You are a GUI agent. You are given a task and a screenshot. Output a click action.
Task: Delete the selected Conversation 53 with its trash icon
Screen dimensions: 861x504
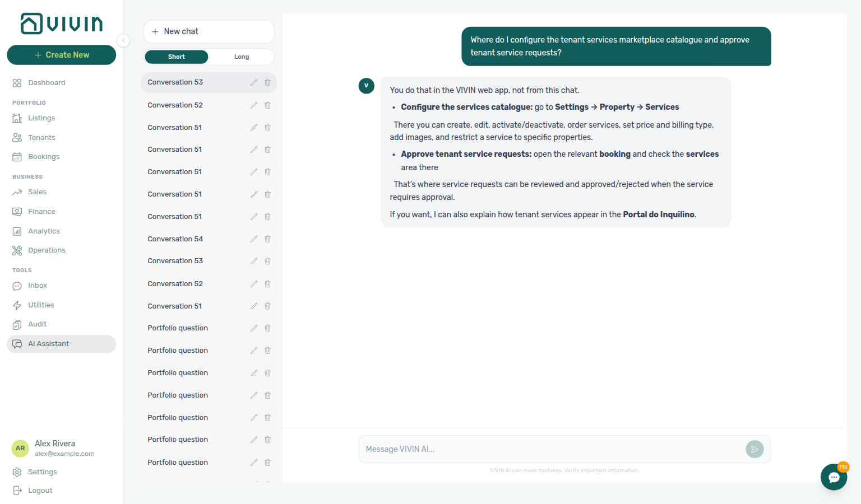pos(268,82)
